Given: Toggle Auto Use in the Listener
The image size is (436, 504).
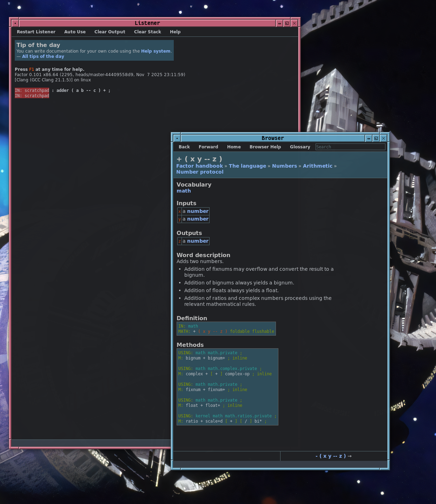Looking at the screenshot, I should point(75,32).
